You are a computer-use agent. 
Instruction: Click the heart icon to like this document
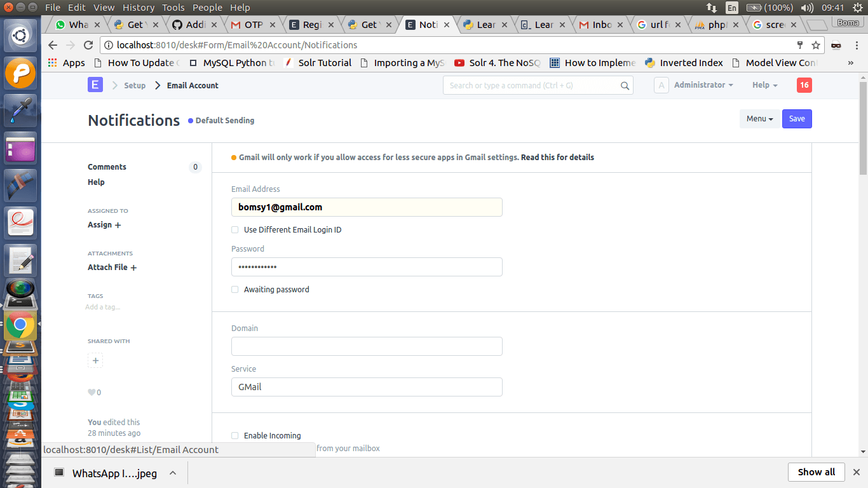point(92,392)
